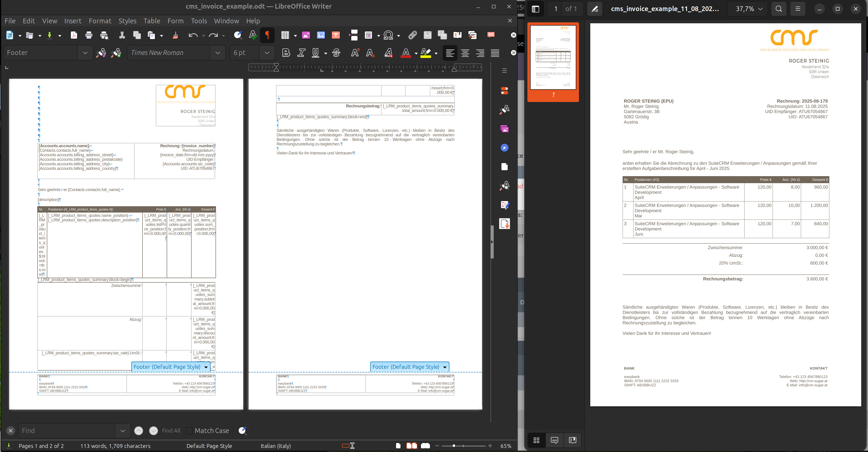This screenshot has width=868, height=452.
Task: Click the Strikethrough formatting icon
Action: [x=336, y=53]
